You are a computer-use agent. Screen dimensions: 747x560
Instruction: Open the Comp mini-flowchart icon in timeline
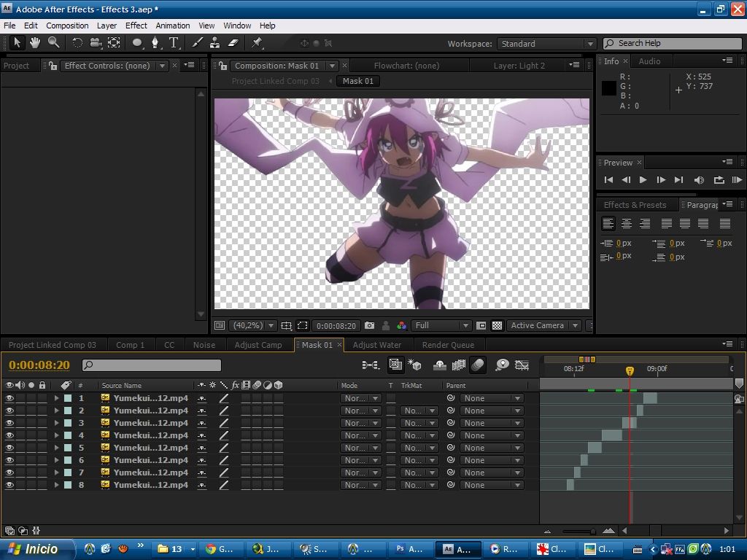pos(370,365)
